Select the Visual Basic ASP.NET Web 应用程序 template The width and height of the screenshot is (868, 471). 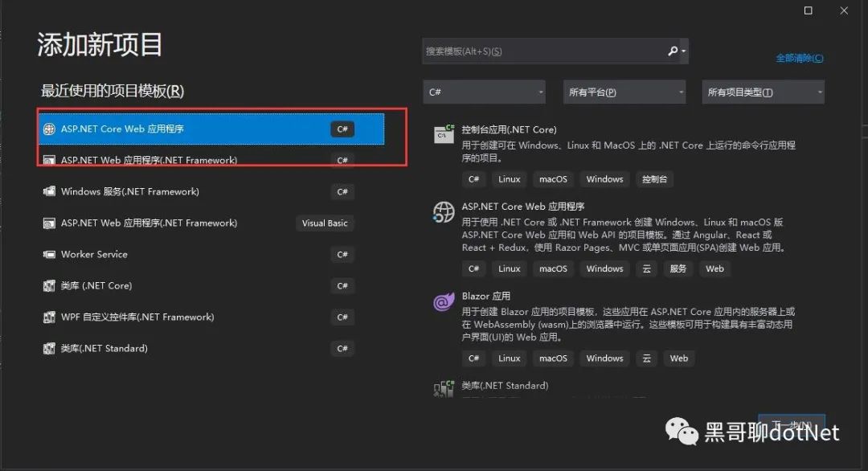(199, 223)
